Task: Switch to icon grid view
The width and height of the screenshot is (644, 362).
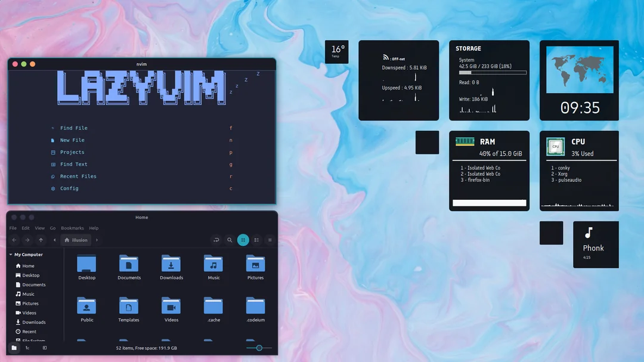Action: click(243, 240)
